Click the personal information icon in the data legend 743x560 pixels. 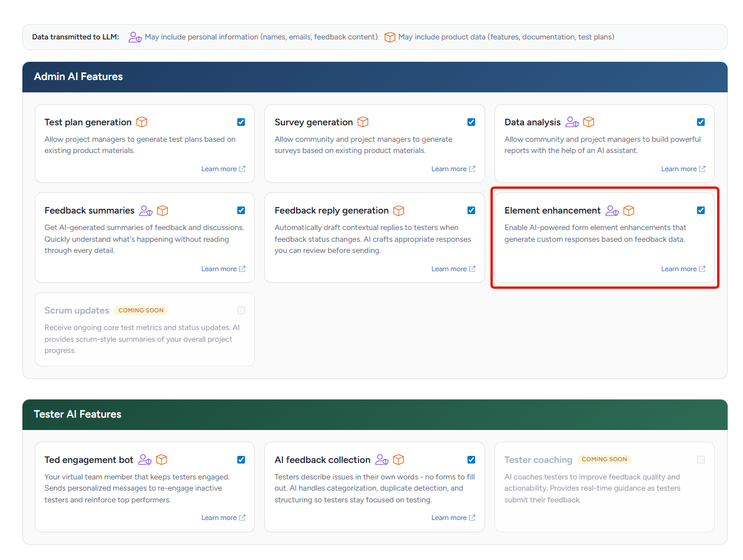coord(135,37)
